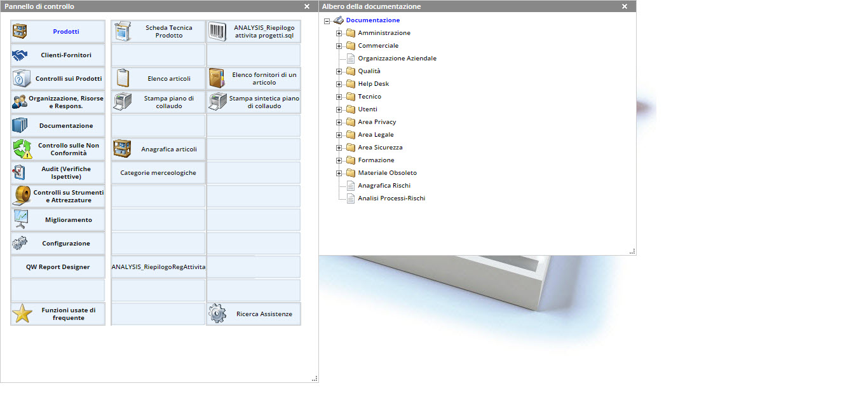Screen dimensions: 868x409
Task: Click the barcode icon for ANALYSIS_Riepilogo attivita progetti.sql
Action: tap(217, 32)
